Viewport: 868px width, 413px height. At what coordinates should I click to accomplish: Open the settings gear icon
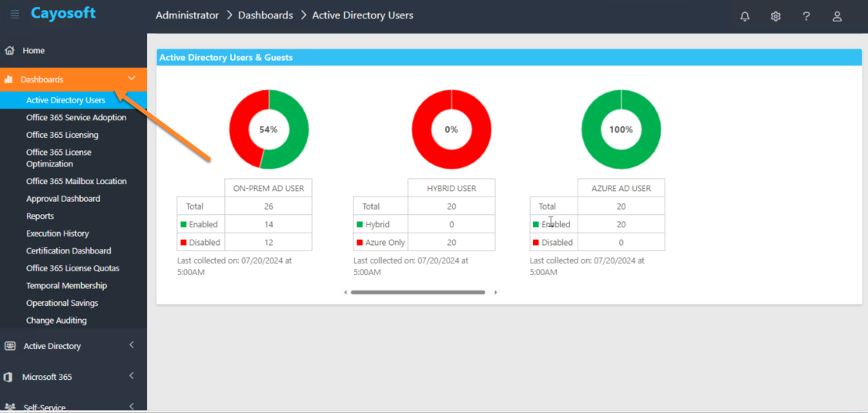point(776,16)
